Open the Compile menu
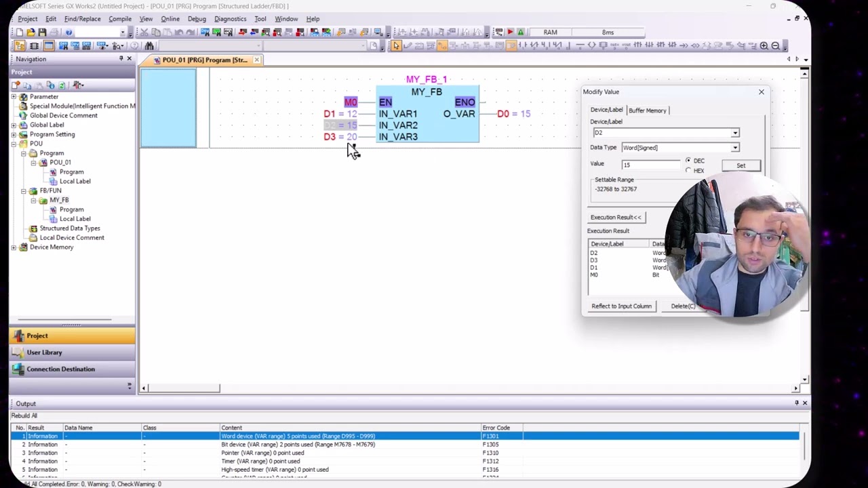The image size is (868, 488). tap(120, 19)
